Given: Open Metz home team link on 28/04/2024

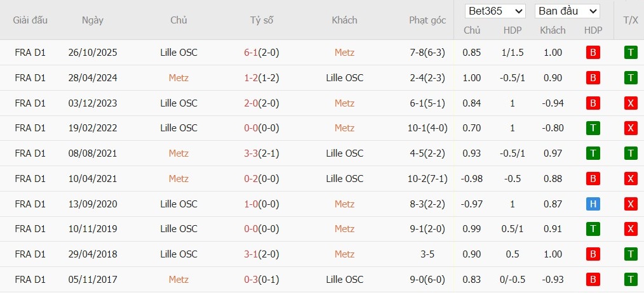Looking at the screenshot, I should 178,78.
